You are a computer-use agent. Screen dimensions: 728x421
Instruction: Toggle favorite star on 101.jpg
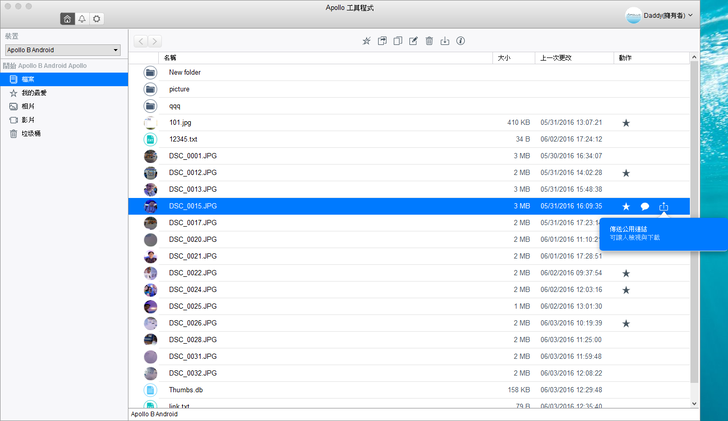point(626,123)
